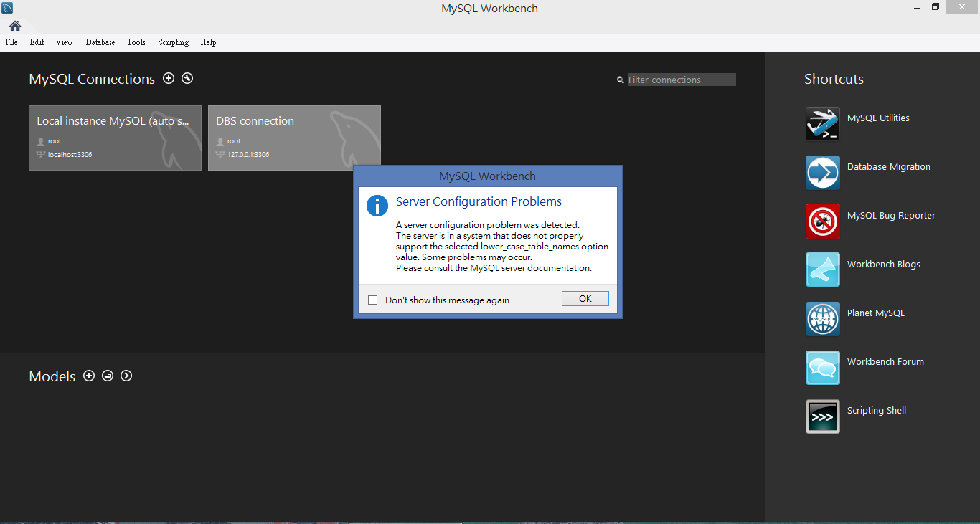
Task: Create new model plus icon
Action: tap(89, 376)
